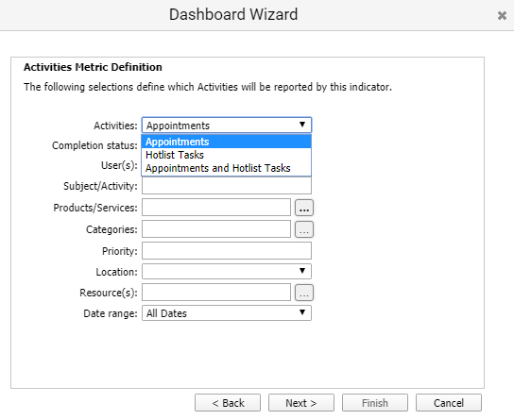Cancel the wizard
514x420 pixels.
pos(449,403)
